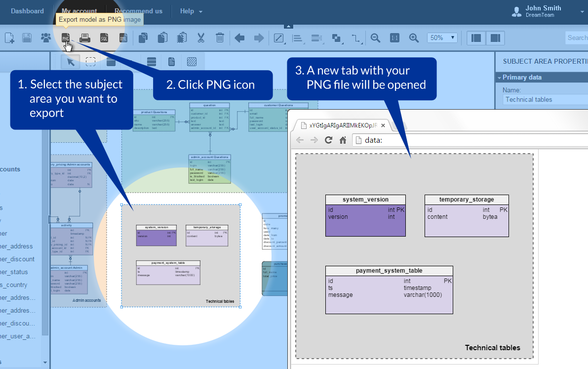Viewport: 588px width, 369px height.
Task: Click the Name field showing Technical tables
Action: tap(545, 99)
